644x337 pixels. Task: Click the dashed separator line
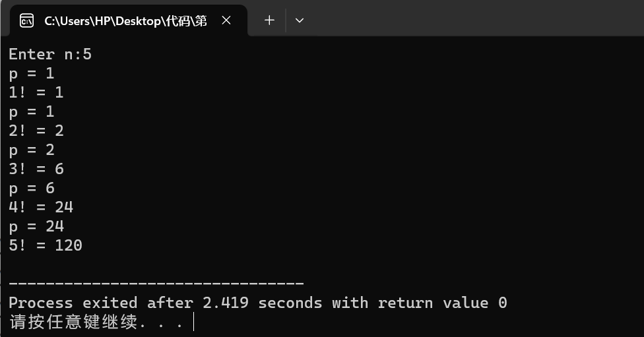click(x=156, y=283)
